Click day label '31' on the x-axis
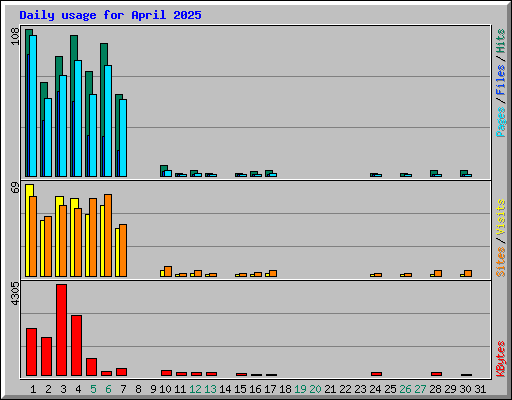This screenshot has width=512, height=400. [480, 389]
